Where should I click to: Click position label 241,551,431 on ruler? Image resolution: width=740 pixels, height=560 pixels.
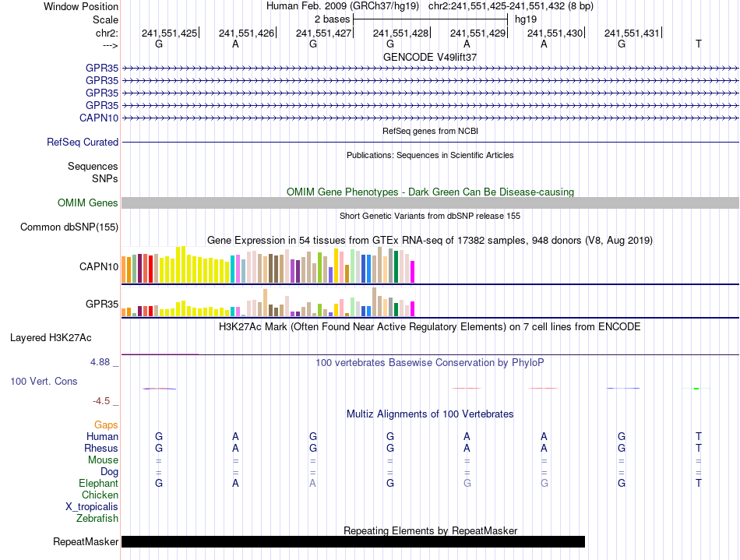632,33
